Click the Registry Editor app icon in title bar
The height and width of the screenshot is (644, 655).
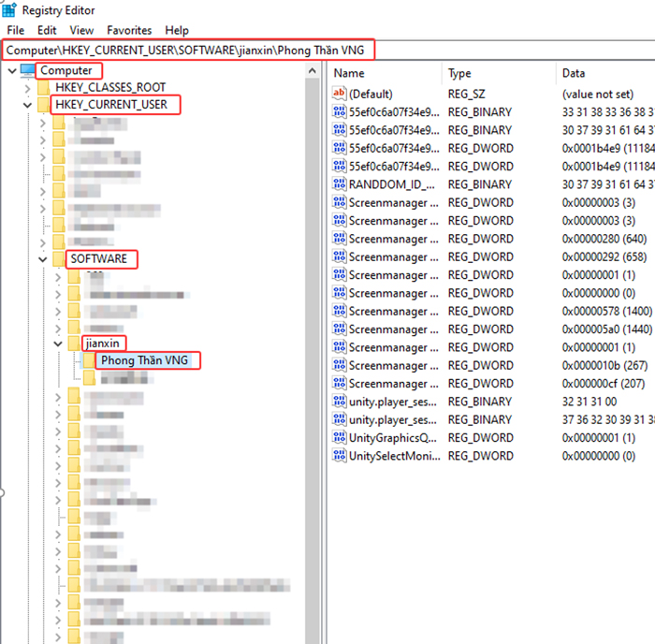click(x=9, y=10)
